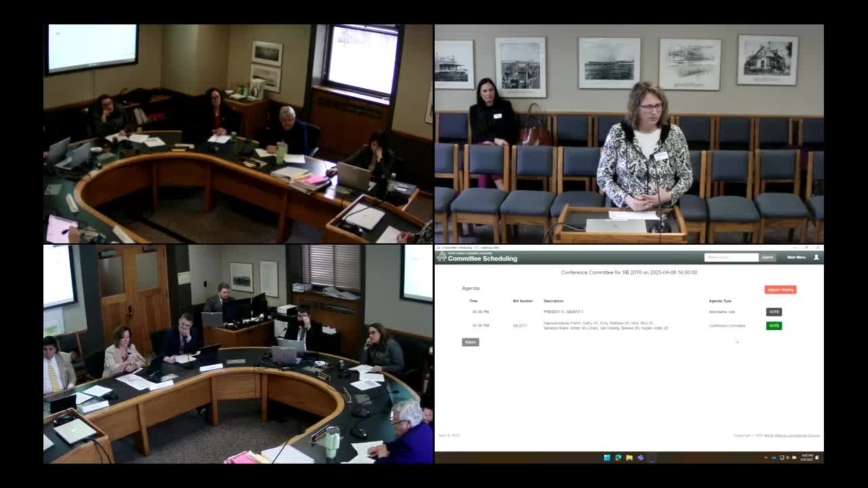Open the user profile icon
Screen dimensions: 868x488
click(816, 257)
